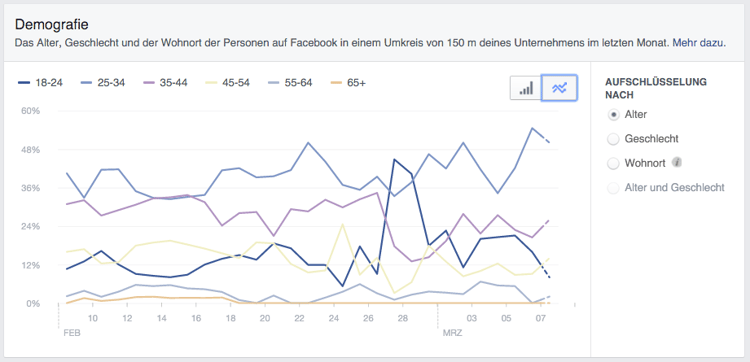Toggle the 55-64 legend entry

tap(289, 83)
